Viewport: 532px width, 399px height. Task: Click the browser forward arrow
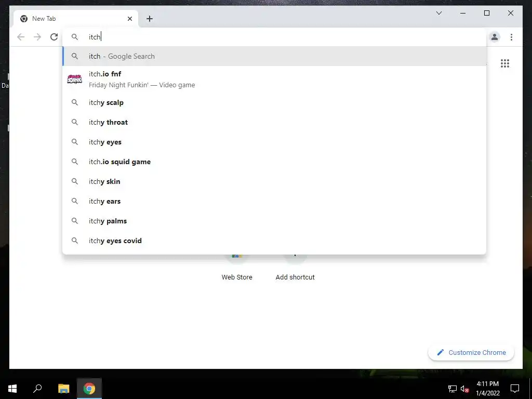pos(37,37)
